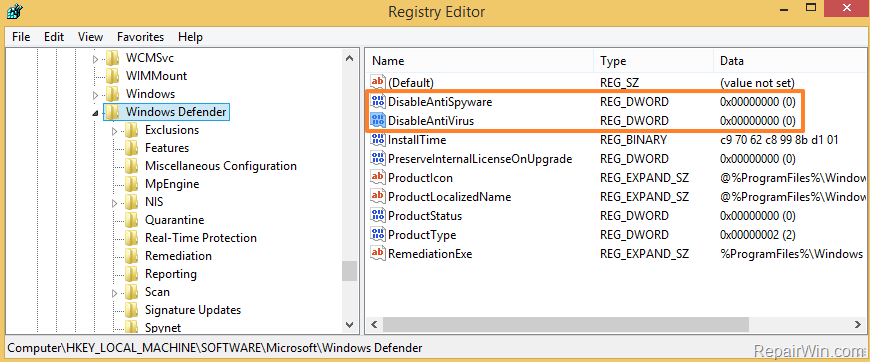Click the (Default) string value icon
Screen dimensions: 870x362
tap(378, 82)
